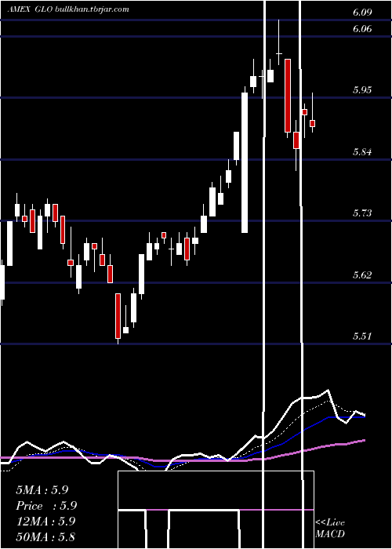Click the AMEX GLO chart title text
The height and width of the screenshot is (549, 392).
(x=68, y=9)
